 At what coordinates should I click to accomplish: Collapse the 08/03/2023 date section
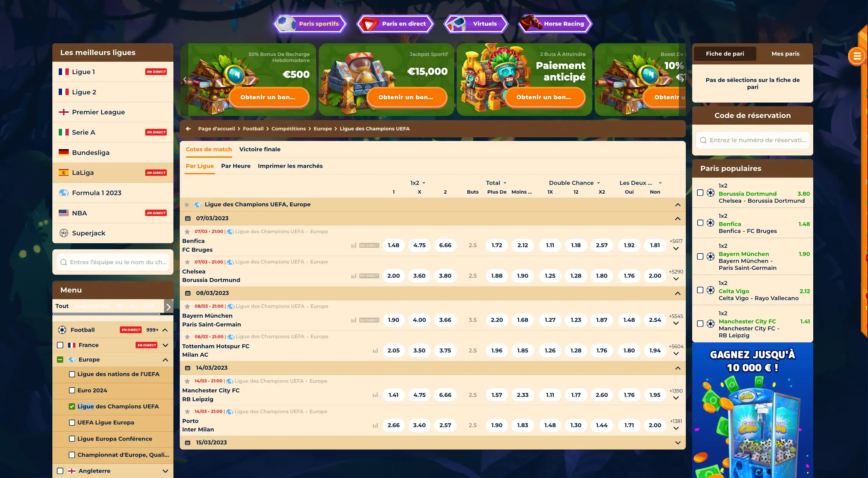pos(678,293)
